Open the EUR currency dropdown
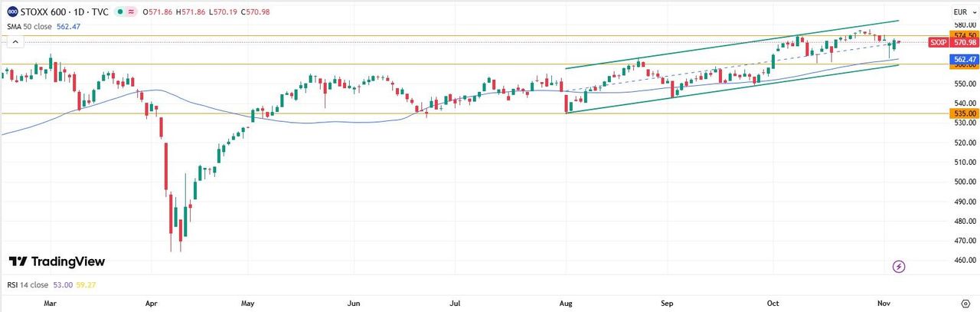This screenshot has width=980, height=312. [962, 11]
